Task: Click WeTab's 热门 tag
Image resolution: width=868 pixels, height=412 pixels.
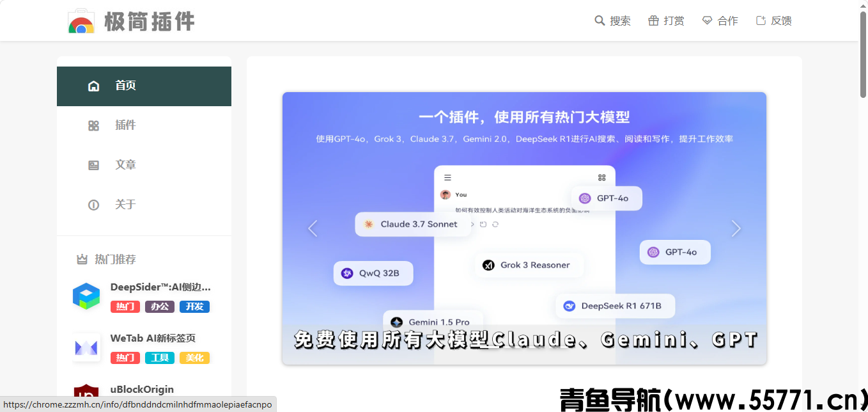Action: tap(125, 358)
